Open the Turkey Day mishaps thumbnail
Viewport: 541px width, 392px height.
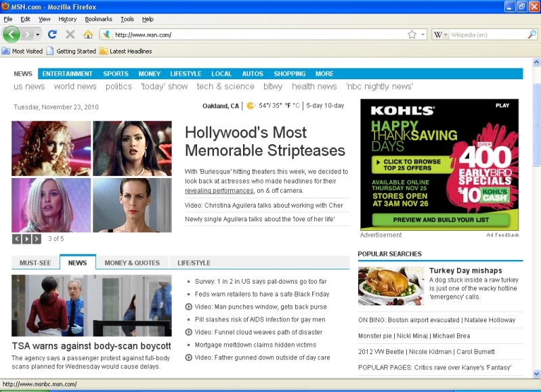tap(391, 286)
